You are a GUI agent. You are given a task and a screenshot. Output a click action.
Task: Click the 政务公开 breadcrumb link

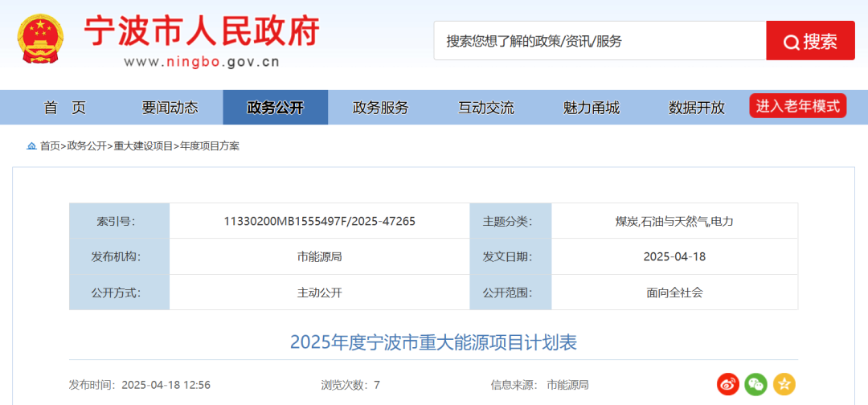coord(87,146)
